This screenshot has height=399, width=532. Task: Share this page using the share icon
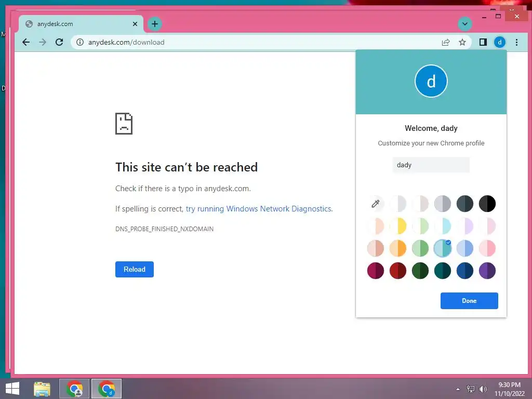coord(445,42)
